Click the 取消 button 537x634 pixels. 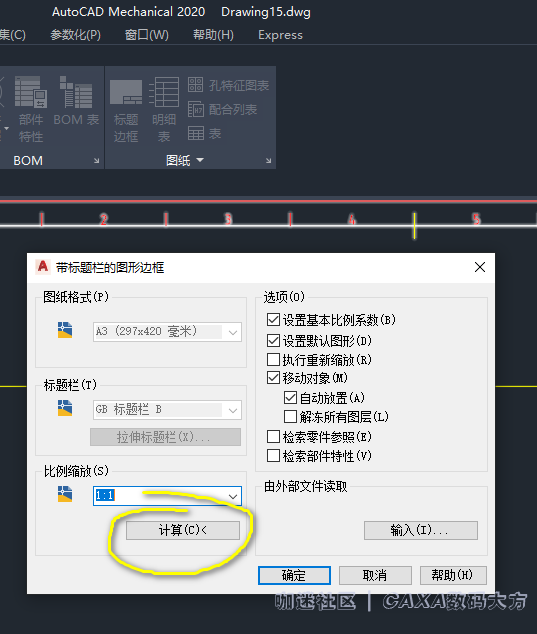[x=375, y=575]
